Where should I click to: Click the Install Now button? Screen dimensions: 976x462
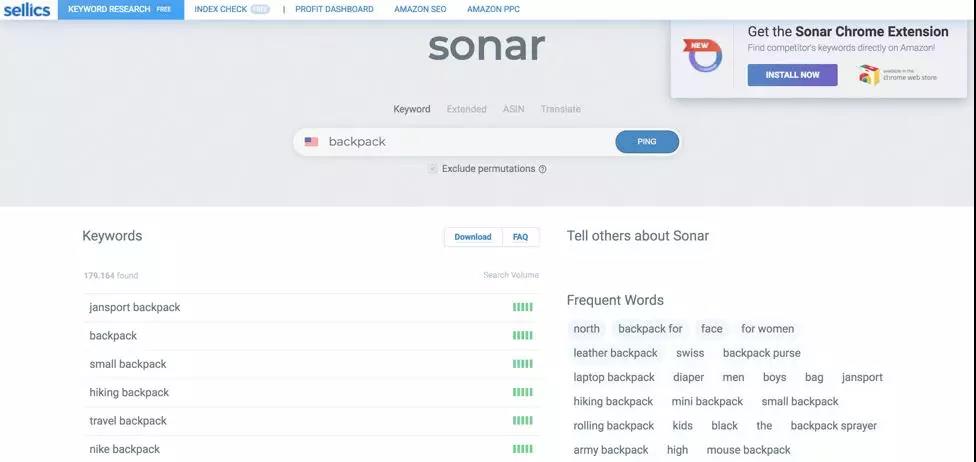pyautogui.click(x=792, y=75)
